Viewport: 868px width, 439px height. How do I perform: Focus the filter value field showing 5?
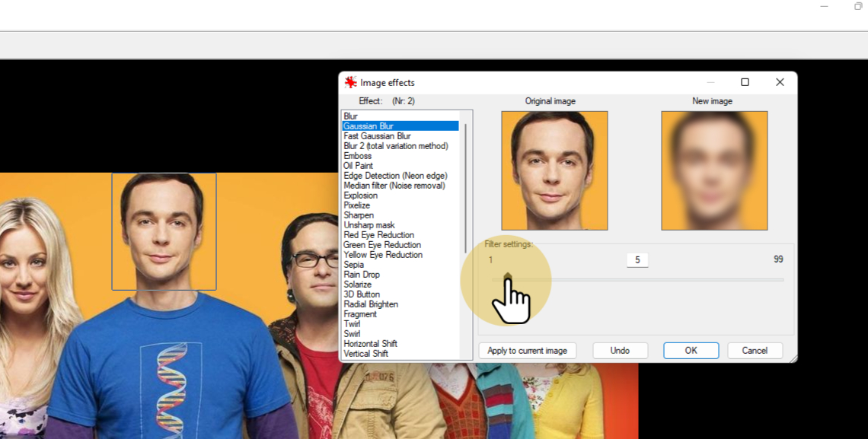point(637,260)
